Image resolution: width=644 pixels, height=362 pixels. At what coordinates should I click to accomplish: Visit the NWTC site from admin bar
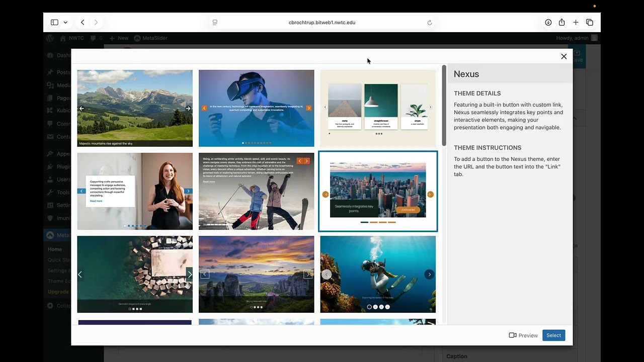point(72,38)
